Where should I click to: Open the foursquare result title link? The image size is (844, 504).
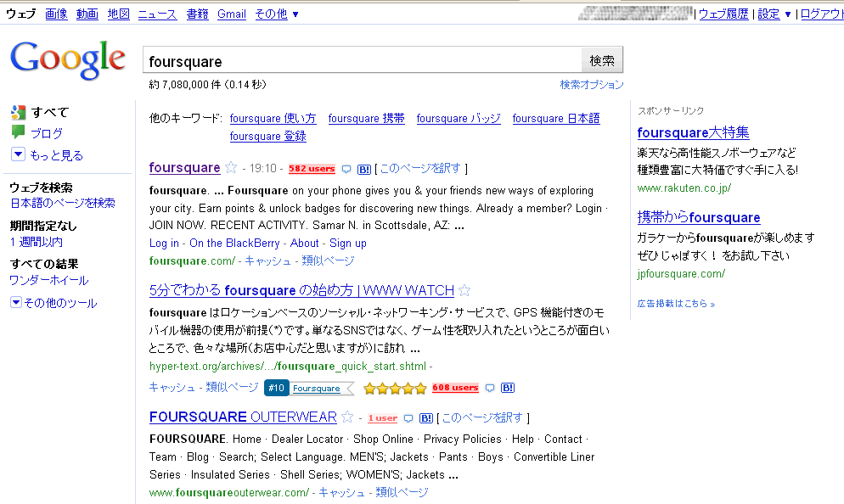[184, 168]
